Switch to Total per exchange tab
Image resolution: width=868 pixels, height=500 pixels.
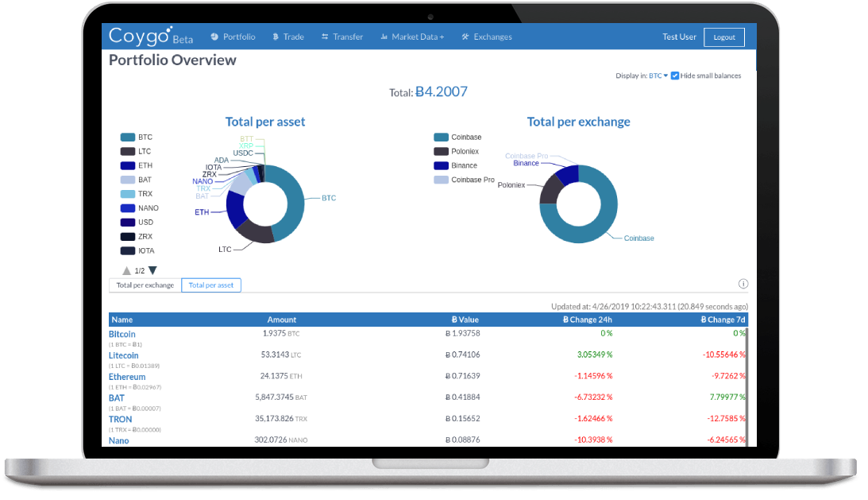pyautogui.click(x=145, y=285)
